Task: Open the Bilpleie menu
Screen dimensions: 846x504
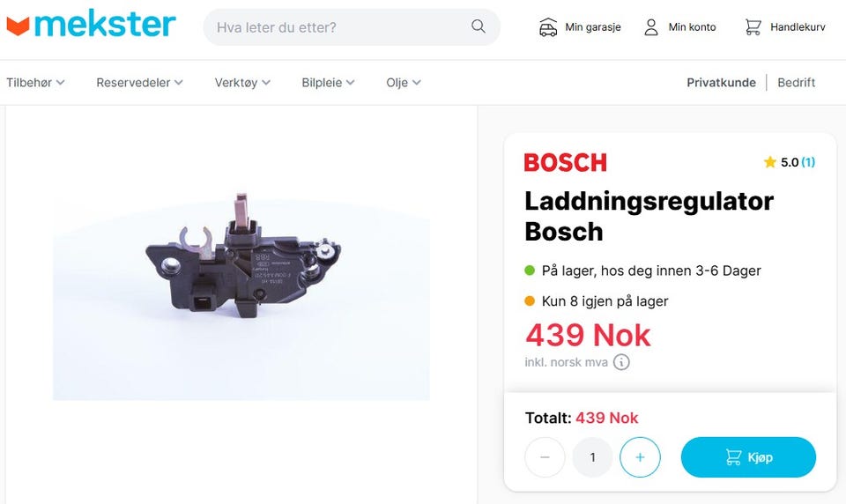Action: (328, 83)
